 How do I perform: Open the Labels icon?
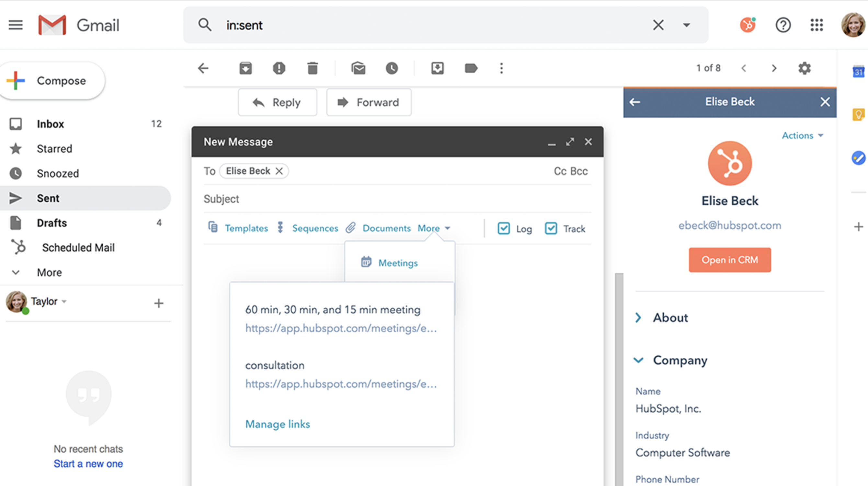pyautogui.click(x=471, y=68)
